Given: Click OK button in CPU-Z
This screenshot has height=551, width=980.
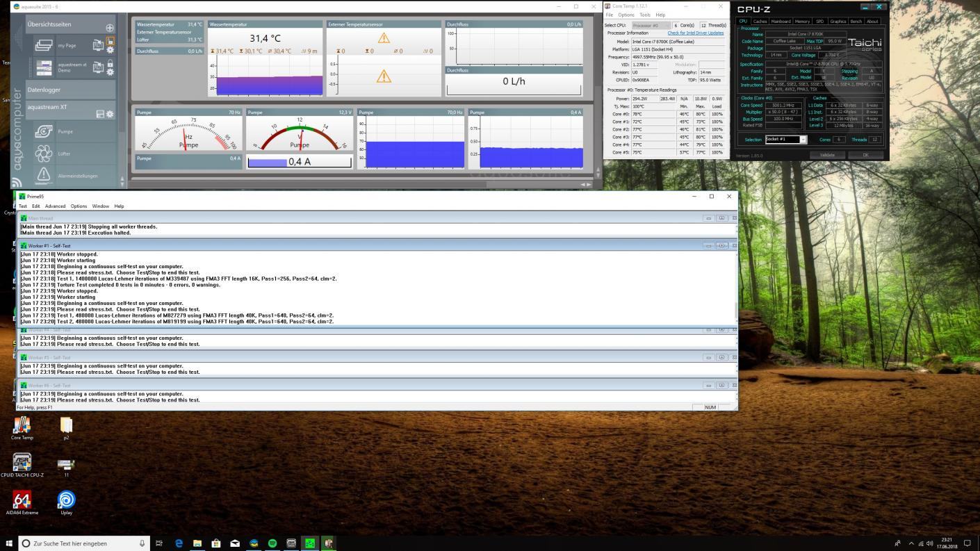Looking at the screenshot, I should [x=865, y=155].
